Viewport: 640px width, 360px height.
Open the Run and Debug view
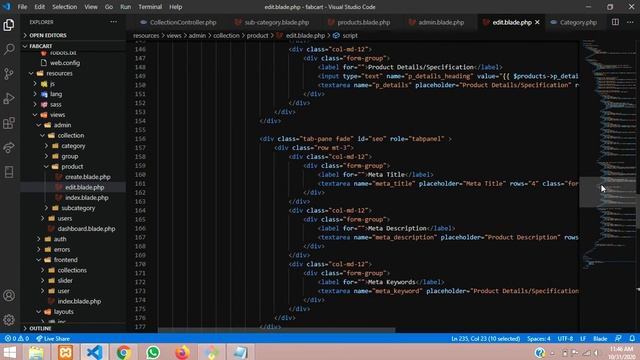[x=9, y=98]
